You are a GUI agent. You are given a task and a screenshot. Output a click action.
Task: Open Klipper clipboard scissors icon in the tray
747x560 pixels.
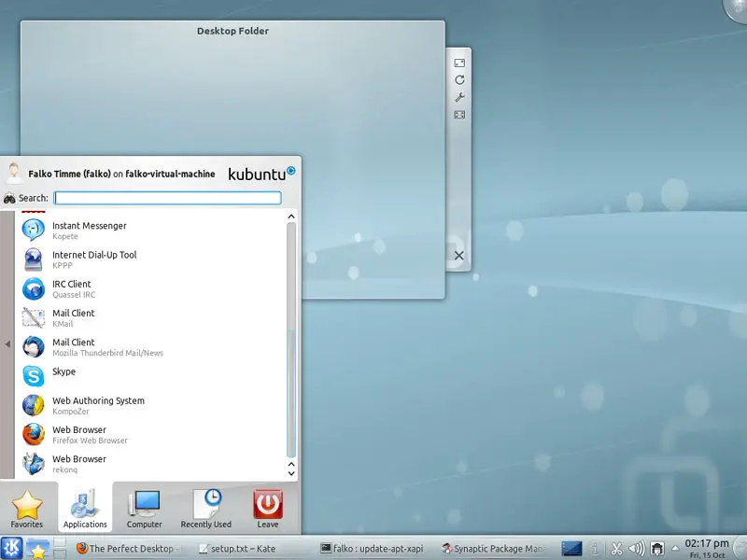click(x=616, y=549)
